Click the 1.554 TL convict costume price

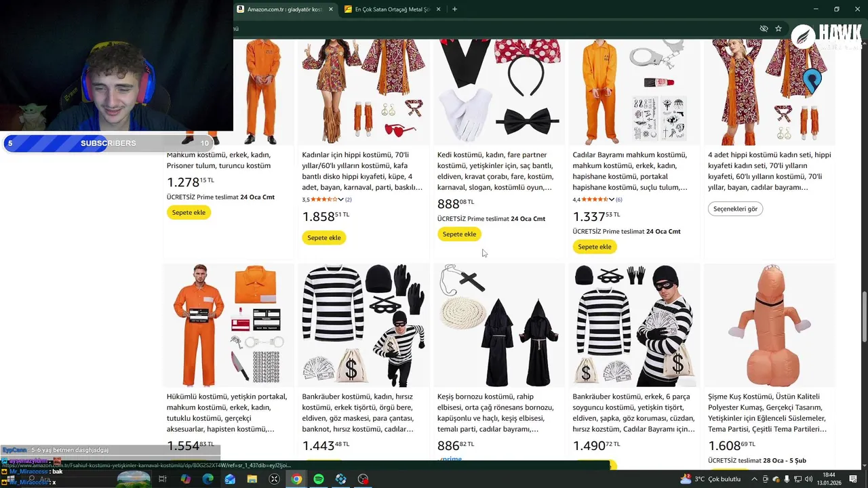pos(191,445)
